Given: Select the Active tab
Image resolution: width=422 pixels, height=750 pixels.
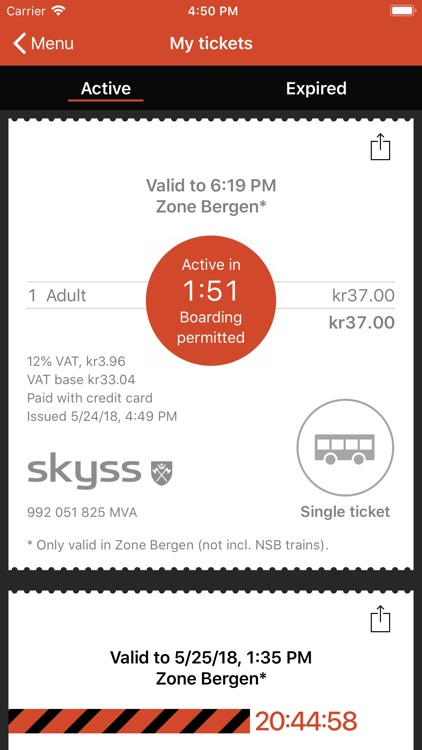Looking at the screenshot, I should pos(106,88).
